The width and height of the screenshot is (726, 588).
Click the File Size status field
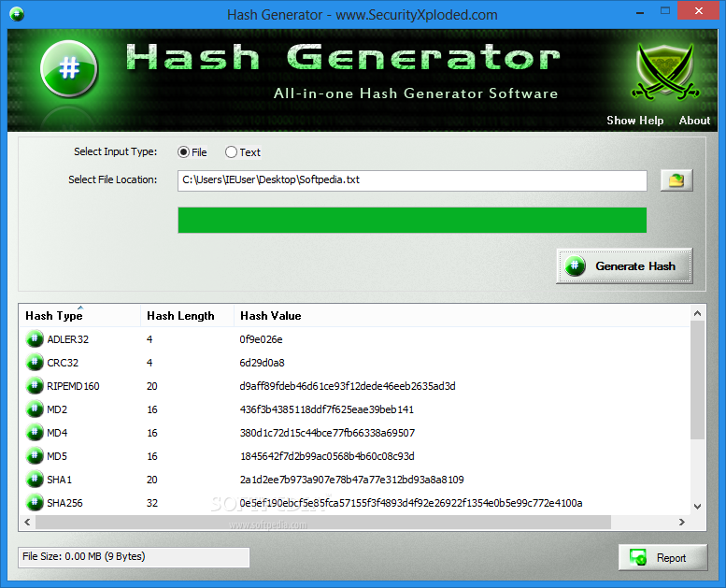(134, 557)
